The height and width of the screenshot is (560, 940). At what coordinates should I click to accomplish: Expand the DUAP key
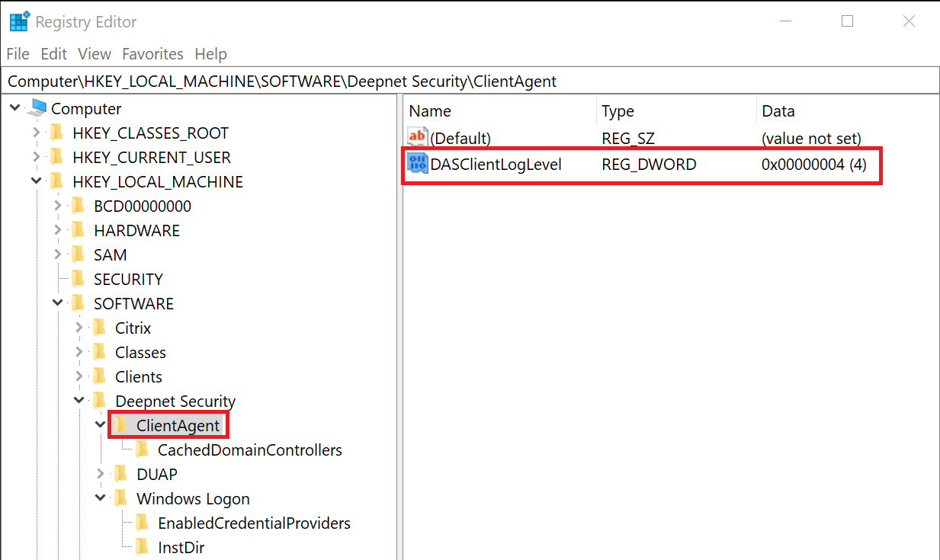point(101,475)
